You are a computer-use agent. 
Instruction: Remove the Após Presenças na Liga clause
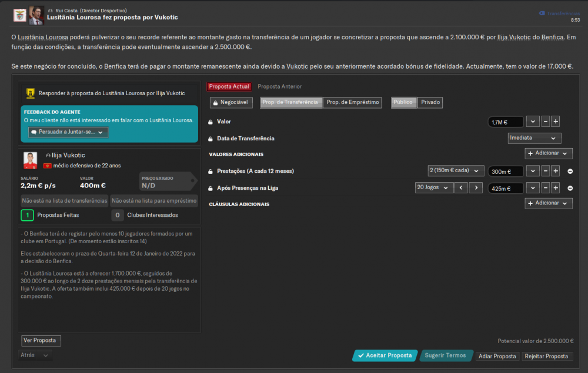[x=570, y=188]
